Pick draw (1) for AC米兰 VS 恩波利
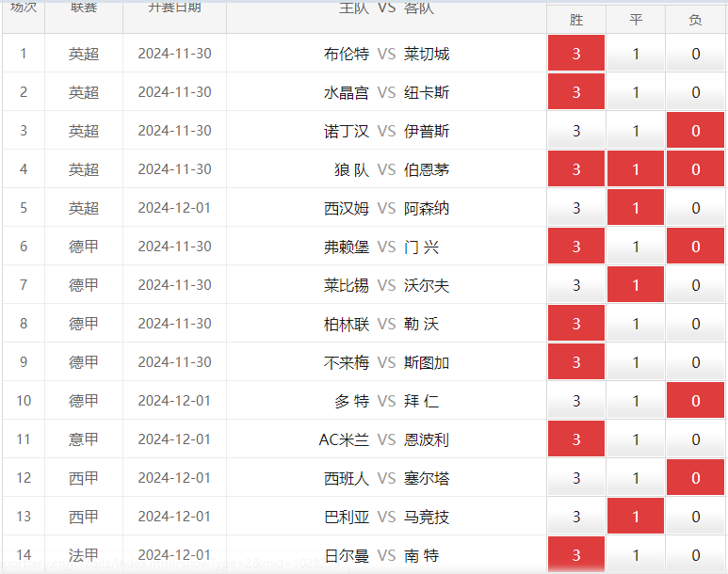The image size is (728, 574). 636,438
